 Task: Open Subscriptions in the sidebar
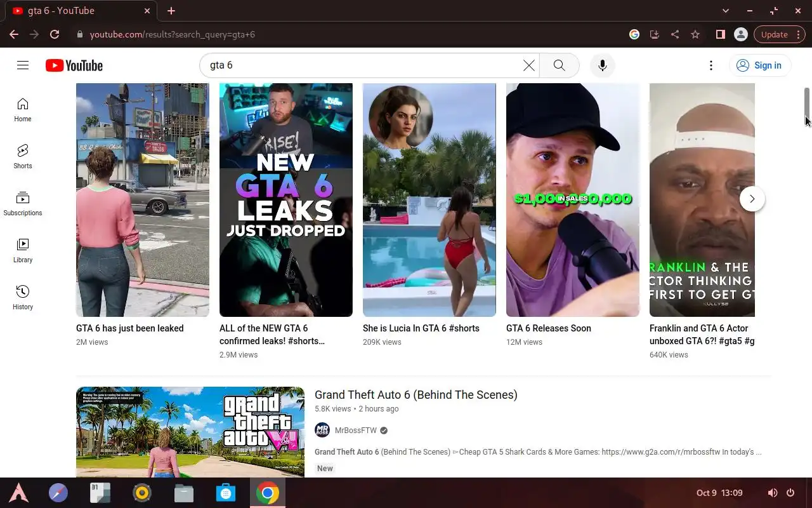tap(23, 204)
